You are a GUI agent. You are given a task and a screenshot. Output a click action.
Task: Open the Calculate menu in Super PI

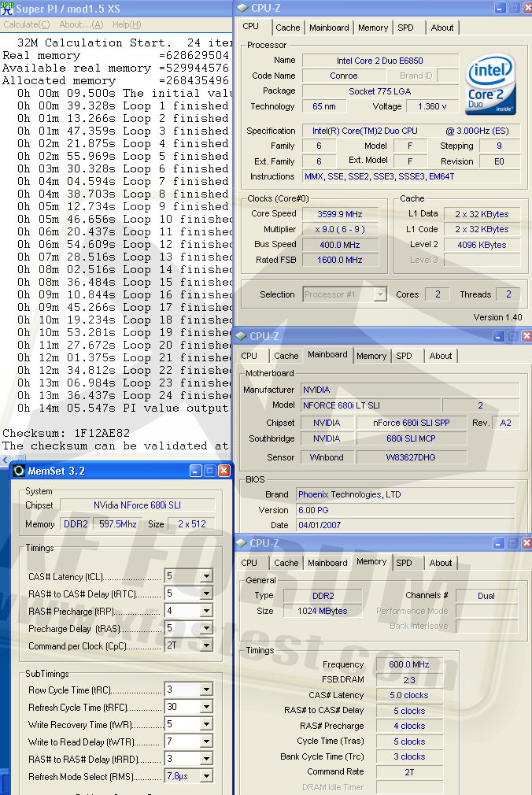[27, 24]
